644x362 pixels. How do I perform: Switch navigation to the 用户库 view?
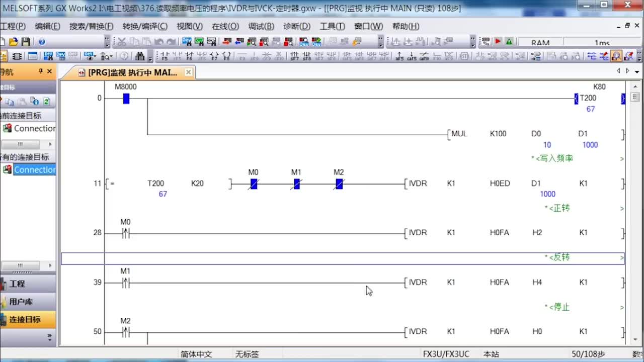click(28, 302)
